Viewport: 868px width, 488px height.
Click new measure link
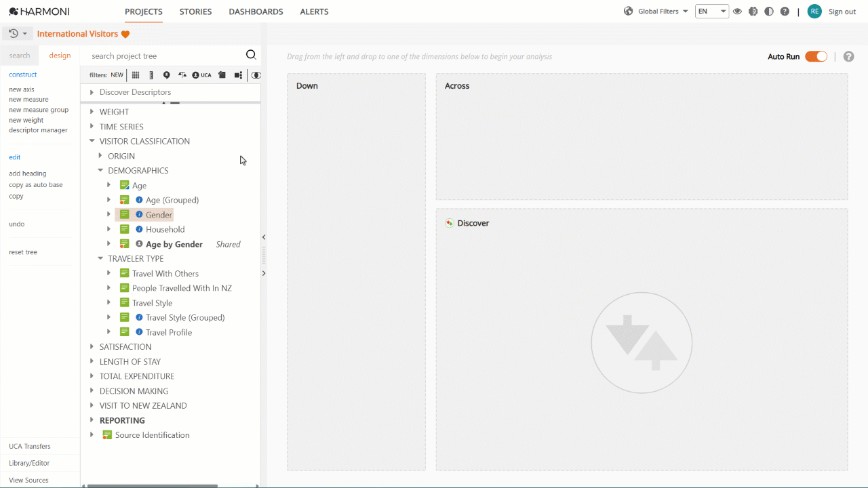[28, 100]
